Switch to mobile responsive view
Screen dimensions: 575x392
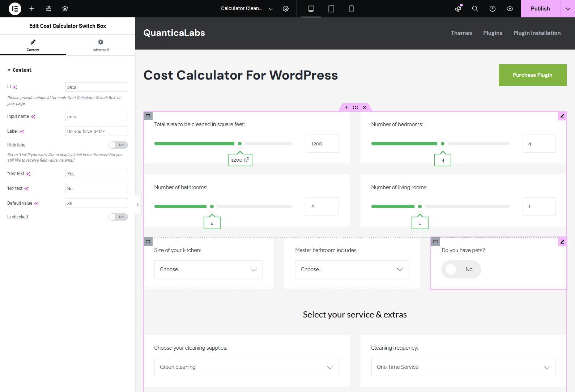pyautogui.click(x=352, y=9)
